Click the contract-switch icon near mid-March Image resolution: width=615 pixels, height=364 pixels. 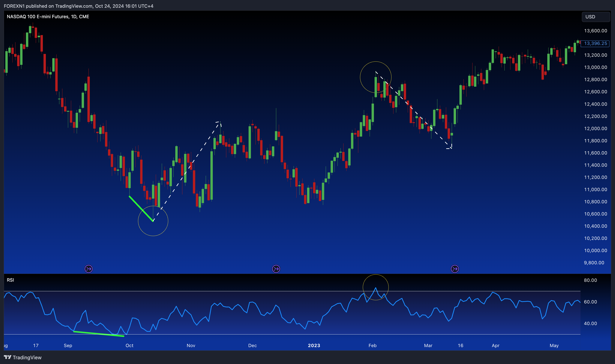point(455,269)
